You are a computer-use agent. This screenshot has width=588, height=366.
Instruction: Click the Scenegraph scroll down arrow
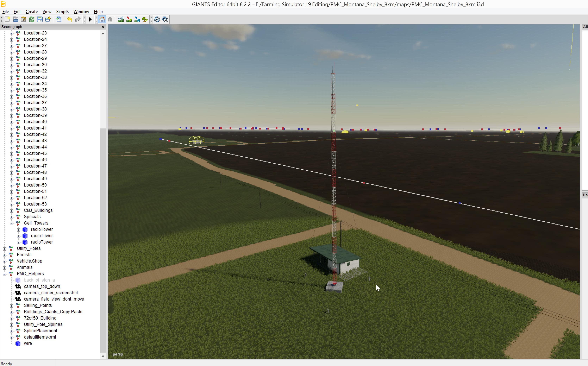(103, 356)
